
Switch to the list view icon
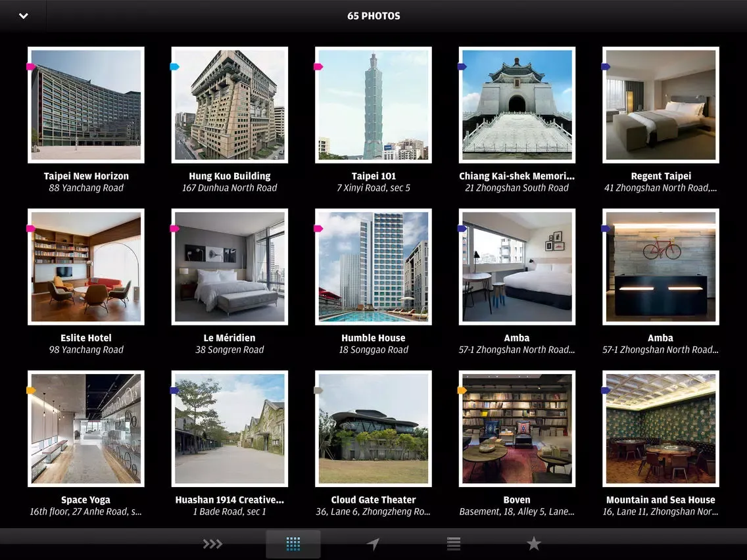tap(454, 544)
